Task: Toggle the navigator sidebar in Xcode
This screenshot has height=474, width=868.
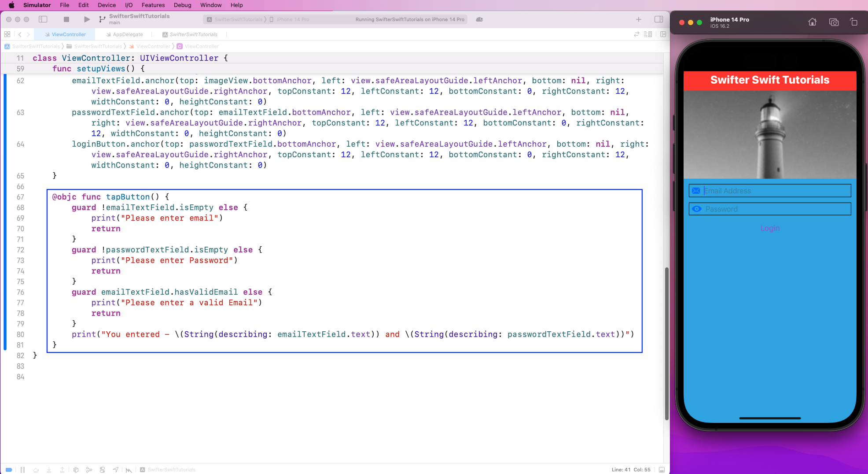Action: [x=43, y=19]
